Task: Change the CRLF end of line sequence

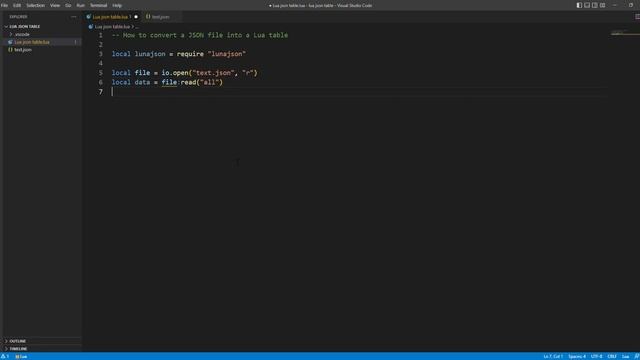Action: (612, 356)
